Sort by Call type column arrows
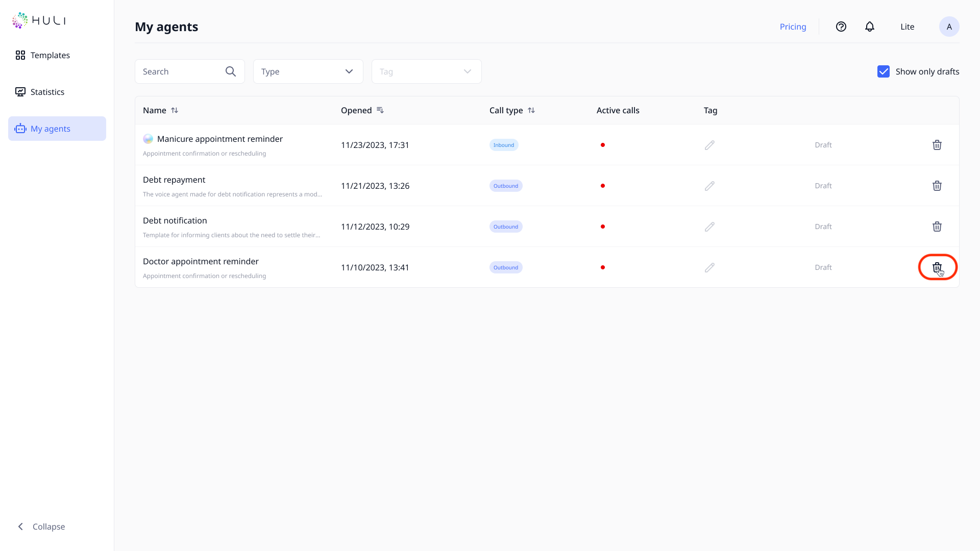980x551 pixels. click(x=531, y=110)
